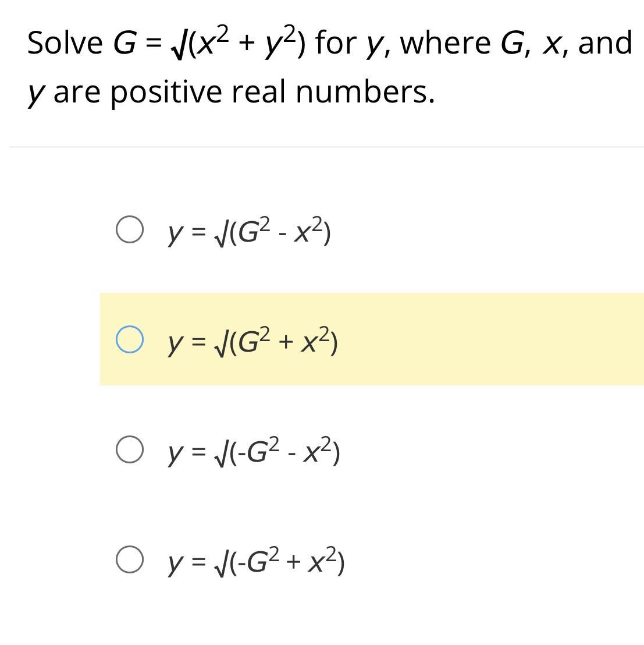Click the word "Solve" in the question
The image size is (644, 645).
[x=65, y=43]
